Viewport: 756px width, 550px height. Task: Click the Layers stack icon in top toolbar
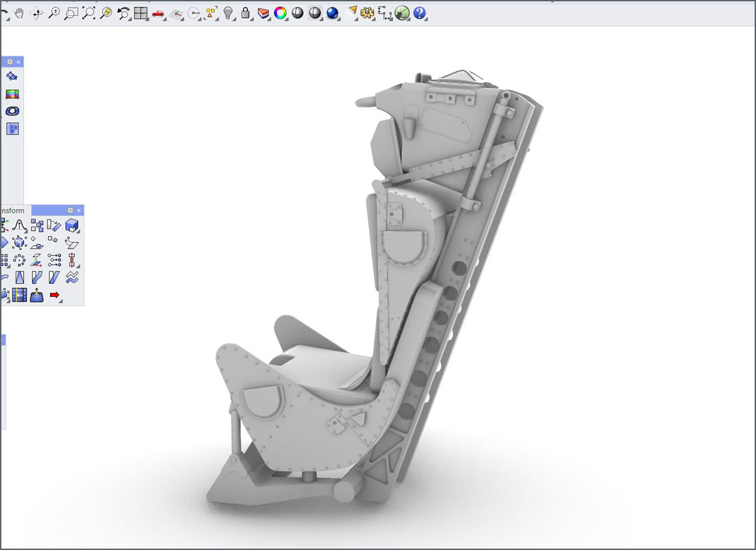263,12
